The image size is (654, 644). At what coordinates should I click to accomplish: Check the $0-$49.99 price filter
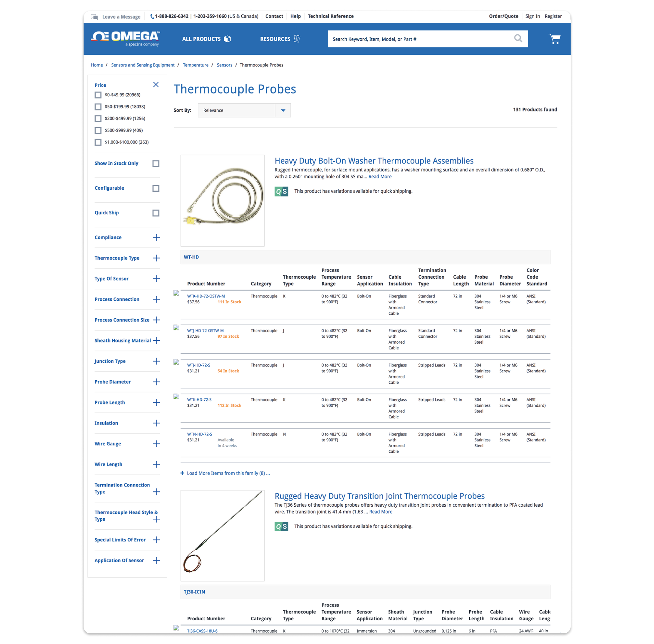tap(98, 95)
